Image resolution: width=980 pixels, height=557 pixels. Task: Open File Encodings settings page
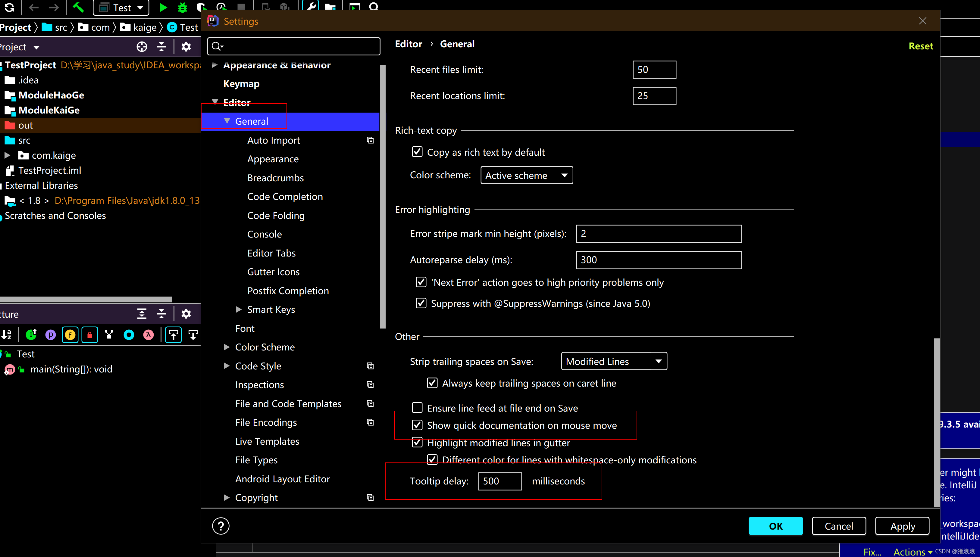[266, 422]
